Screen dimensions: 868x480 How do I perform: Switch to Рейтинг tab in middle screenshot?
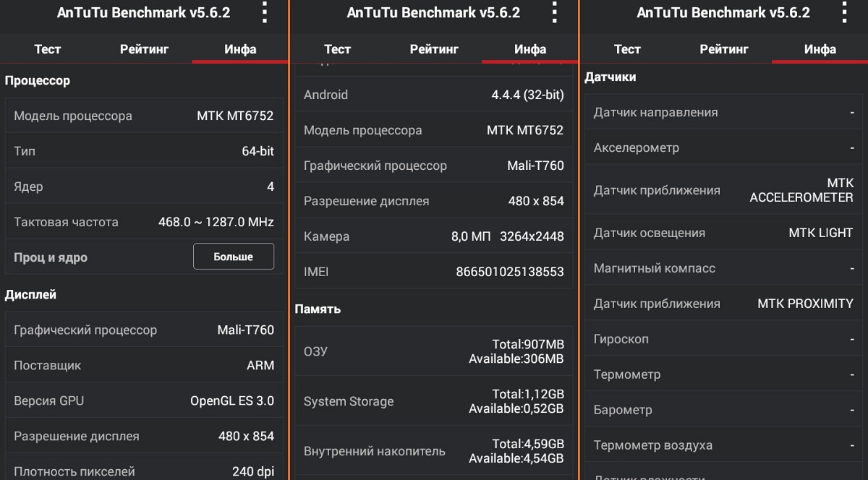[434, 49]
